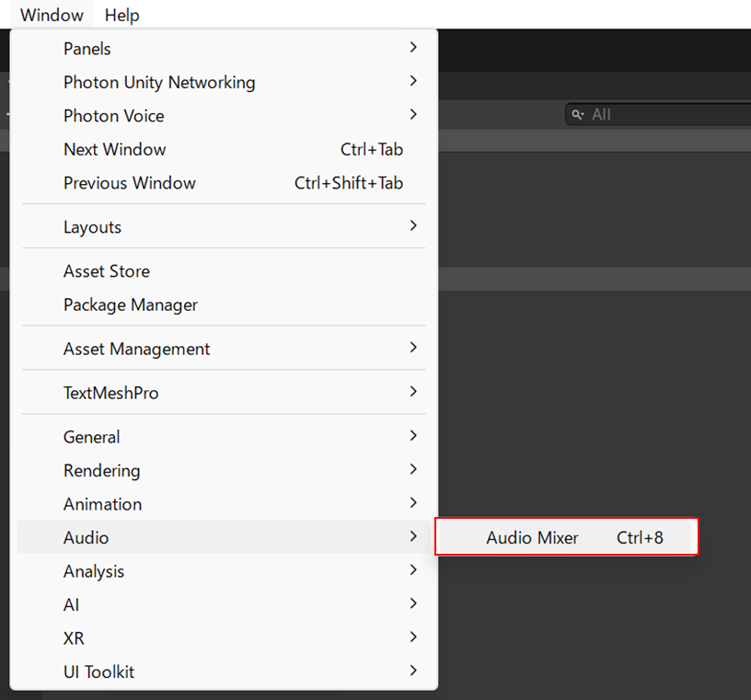Select Next Window menu entry

click(224, 149)
